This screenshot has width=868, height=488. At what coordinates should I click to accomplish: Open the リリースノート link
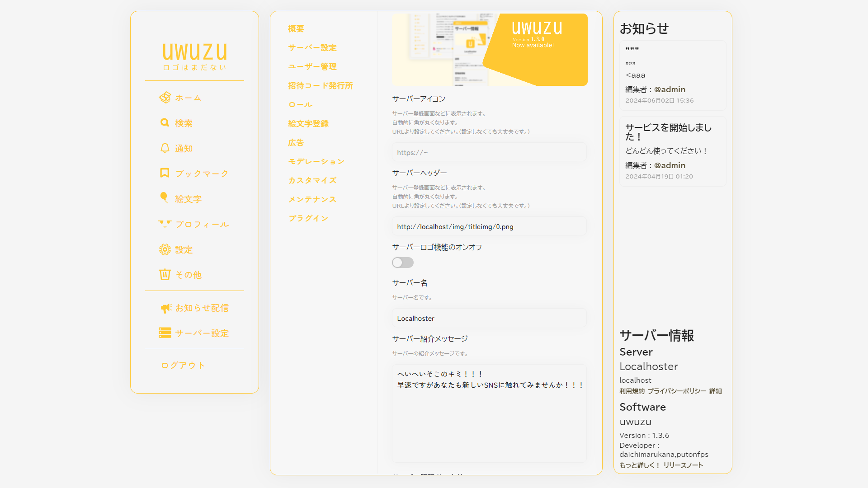pos(683,465)
